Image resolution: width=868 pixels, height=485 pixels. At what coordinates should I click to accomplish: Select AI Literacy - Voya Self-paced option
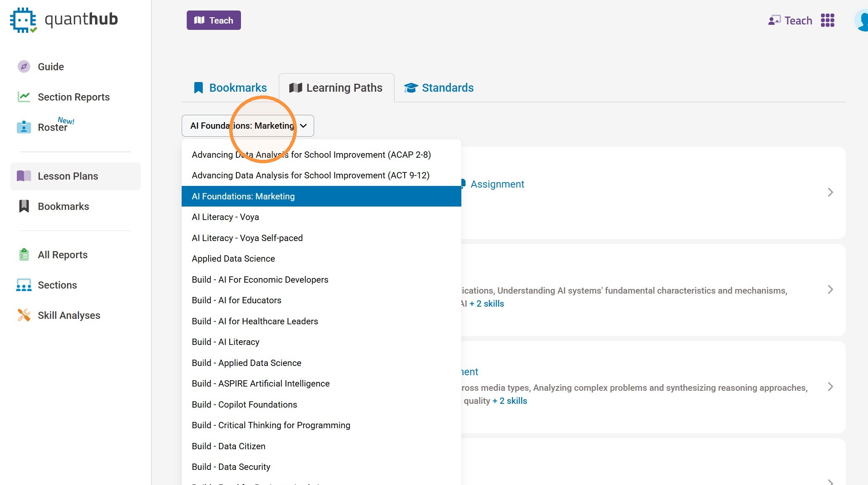(321, 238)
